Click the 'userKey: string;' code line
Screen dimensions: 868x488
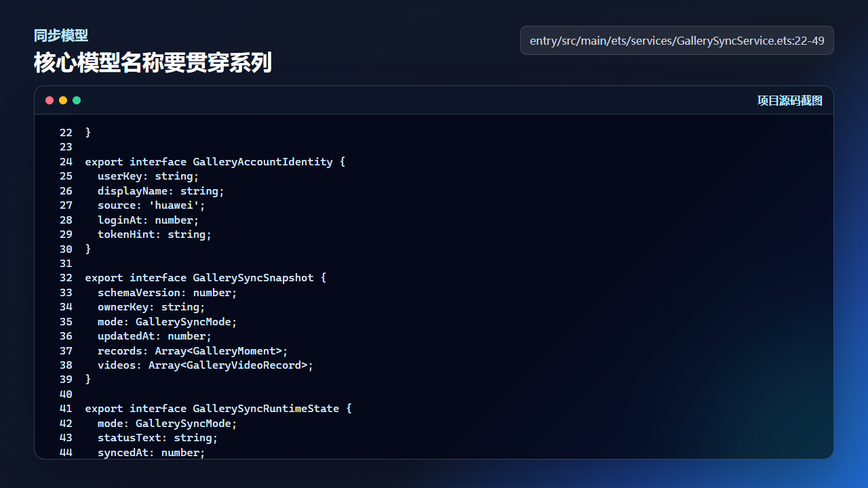point(149,176)
